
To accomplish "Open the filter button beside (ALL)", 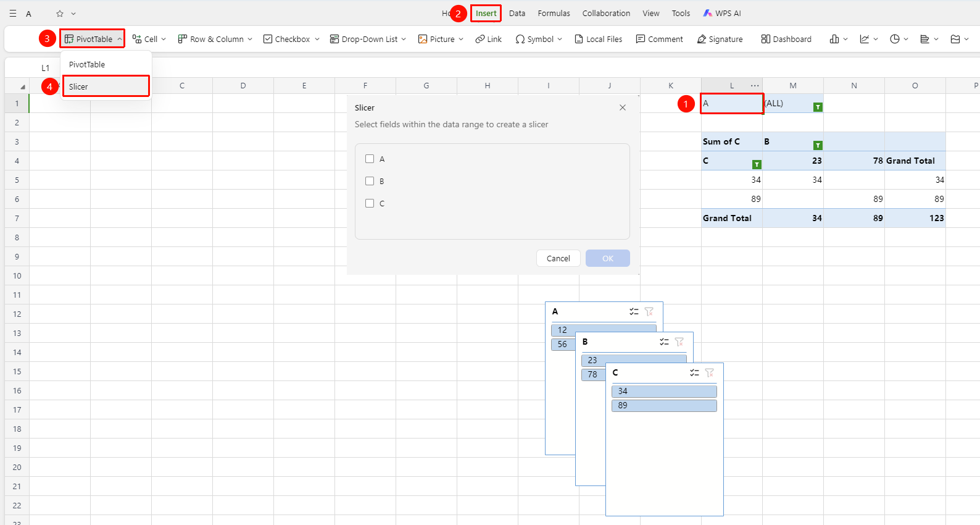I will [818, 107].
